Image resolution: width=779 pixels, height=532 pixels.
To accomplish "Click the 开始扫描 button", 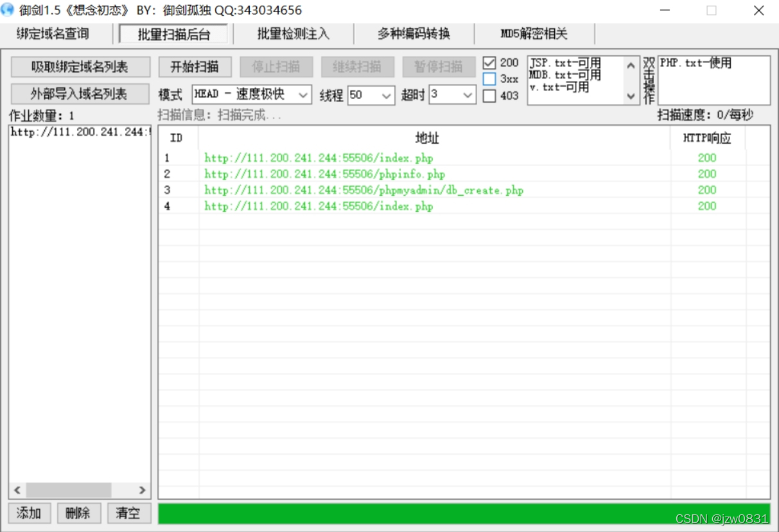I will tap(193, 67).
